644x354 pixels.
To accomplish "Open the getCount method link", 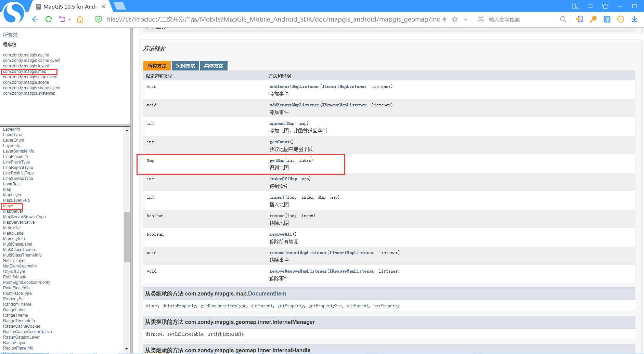I will click(x=280, y=142).
